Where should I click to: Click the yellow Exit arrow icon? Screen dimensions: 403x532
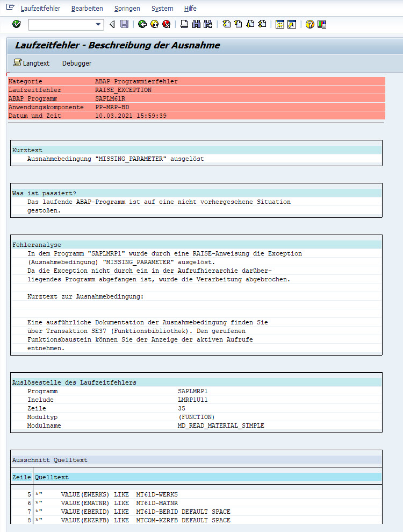[154, 24]
